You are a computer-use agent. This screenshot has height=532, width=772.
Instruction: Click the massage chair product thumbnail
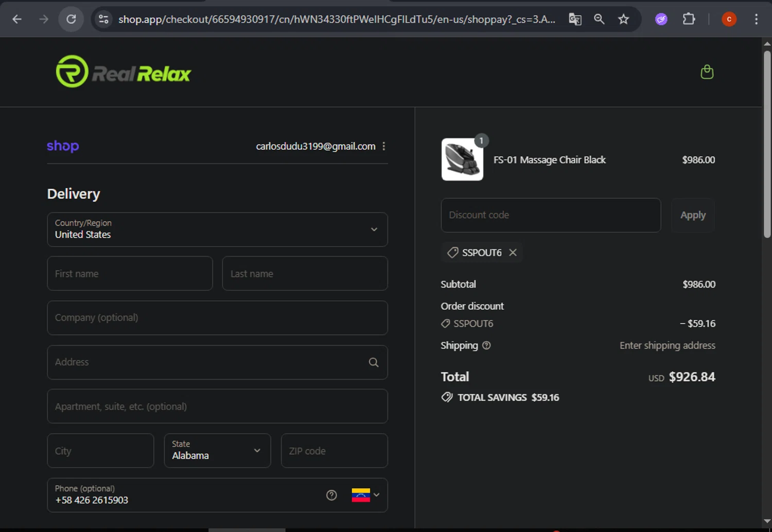462,159
